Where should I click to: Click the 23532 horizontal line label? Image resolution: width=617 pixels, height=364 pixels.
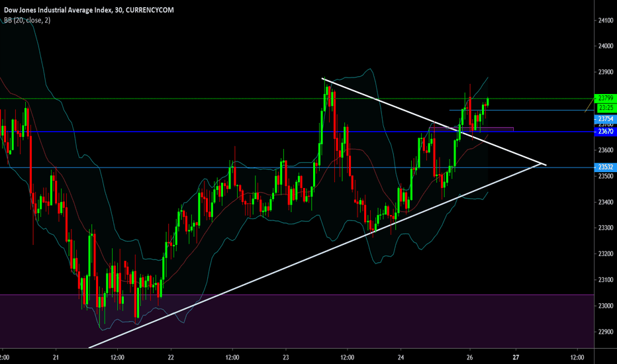(x=605, y=167)
